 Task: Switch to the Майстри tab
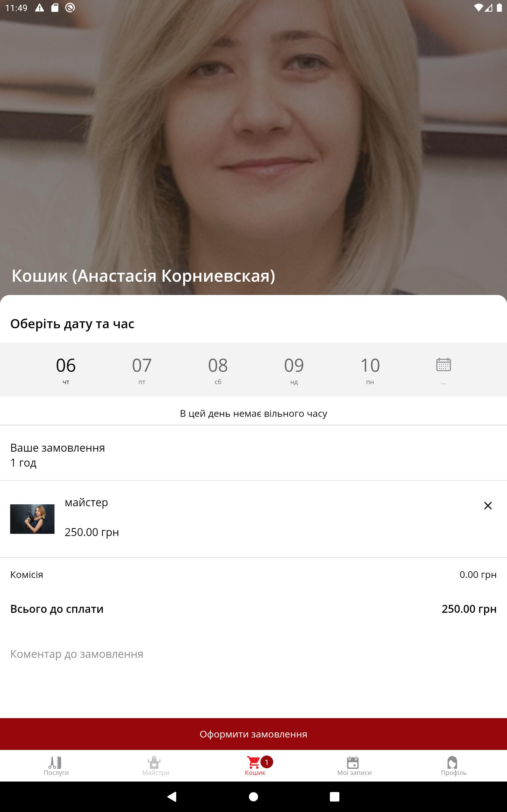[155, 766]
